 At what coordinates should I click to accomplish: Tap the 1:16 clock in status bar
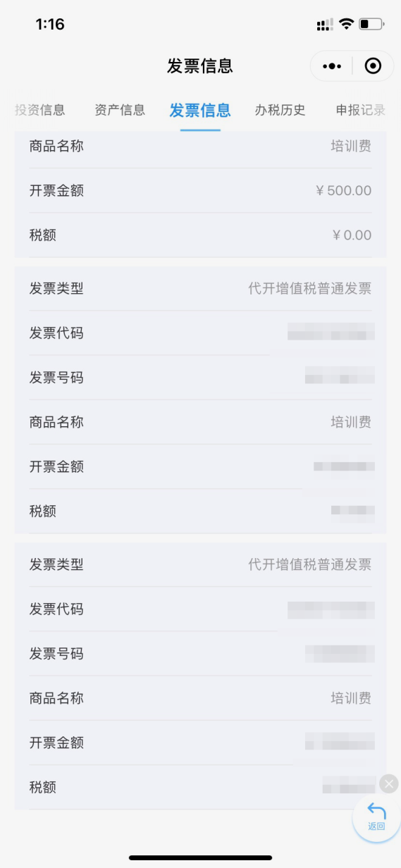(50, 25)
